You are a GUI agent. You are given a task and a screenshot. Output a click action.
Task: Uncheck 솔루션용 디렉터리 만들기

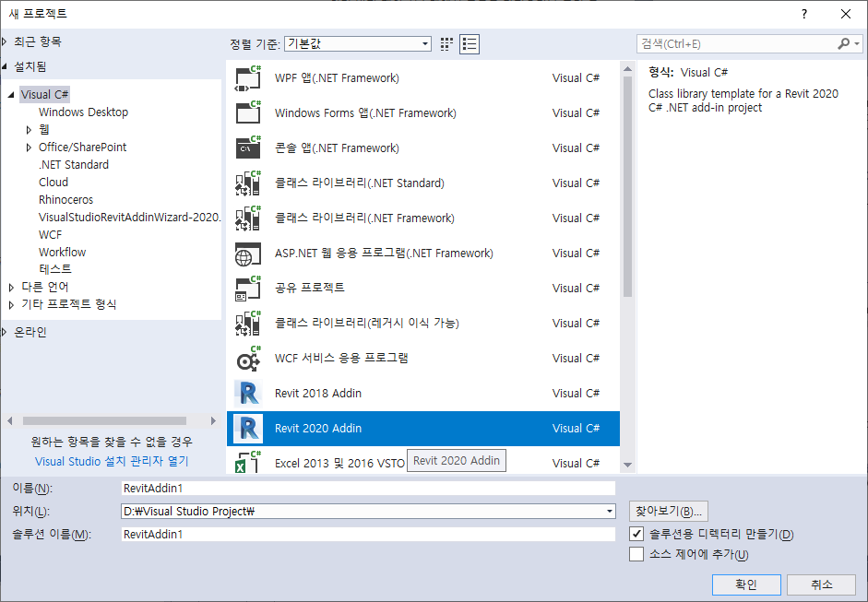(635, 535)
